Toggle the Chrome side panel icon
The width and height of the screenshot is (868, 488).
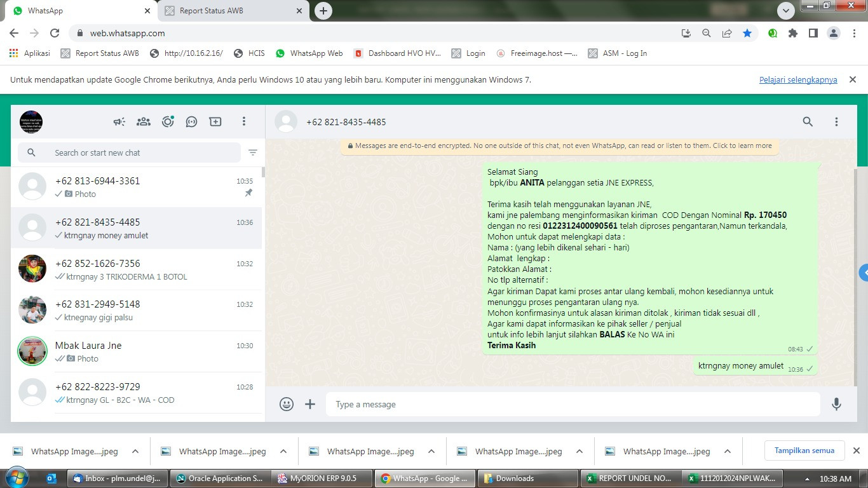pyautogui.click(x=813, y=33)
